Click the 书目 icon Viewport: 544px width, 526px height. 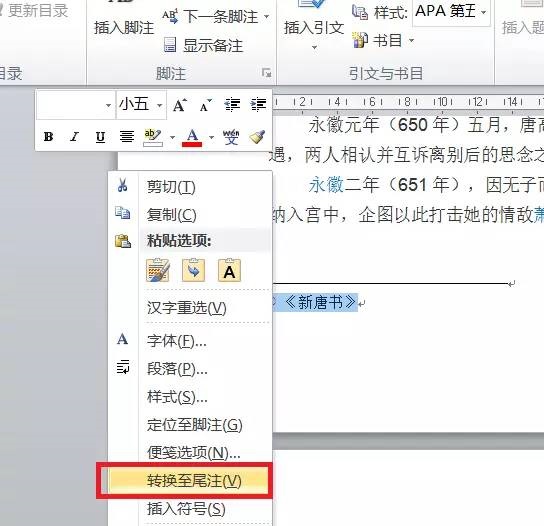[360, 40]
